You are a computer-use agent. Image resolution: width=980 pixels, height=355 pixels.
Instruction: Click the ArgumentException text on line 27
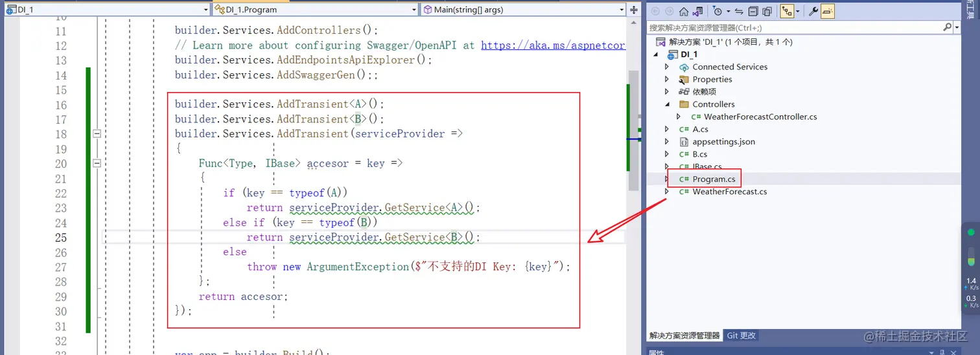coord(358,267)
